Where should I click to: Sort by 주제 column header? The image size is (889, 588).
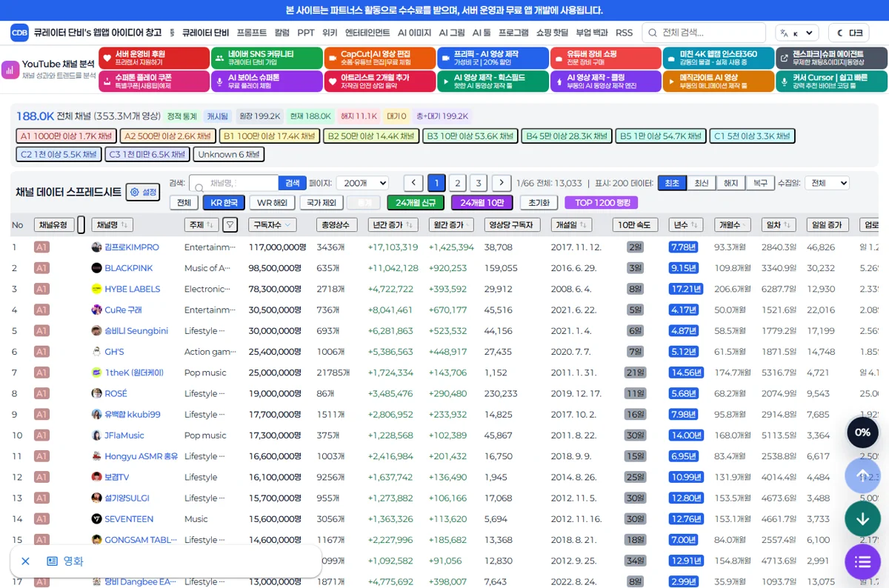202,224
